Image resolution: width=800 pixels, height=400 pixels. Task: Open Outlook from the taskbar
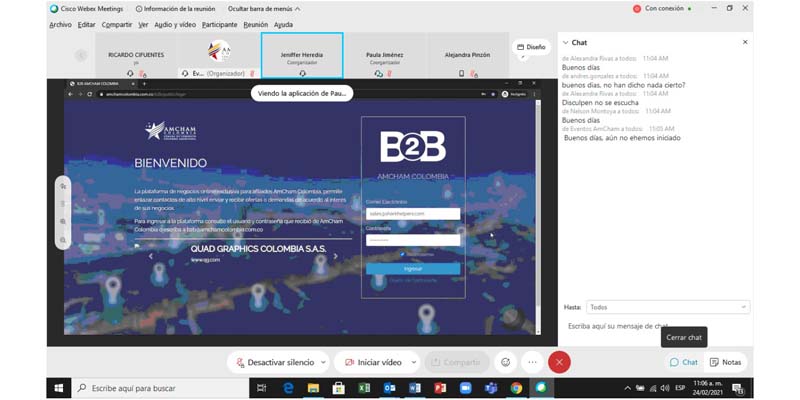click(389, 388)
